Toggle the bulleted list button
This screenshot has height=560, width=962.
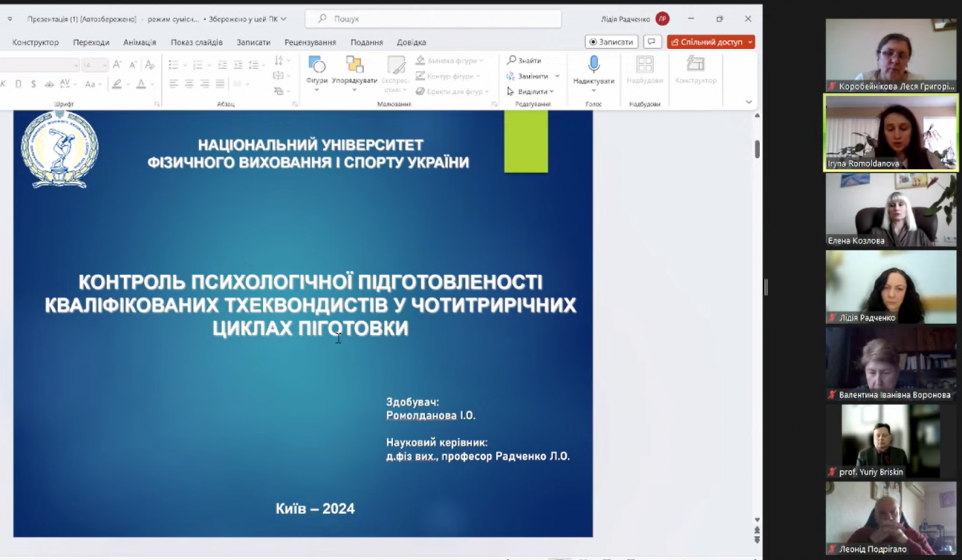pos(174,65)
